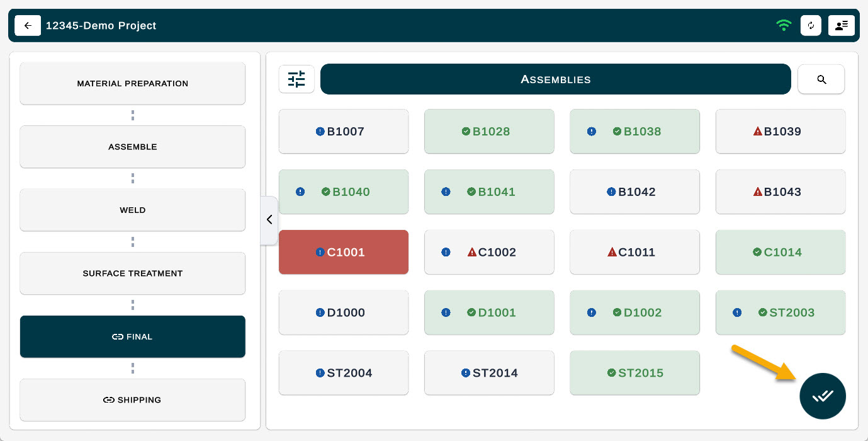Select the Shipping station

coord(132,400)
